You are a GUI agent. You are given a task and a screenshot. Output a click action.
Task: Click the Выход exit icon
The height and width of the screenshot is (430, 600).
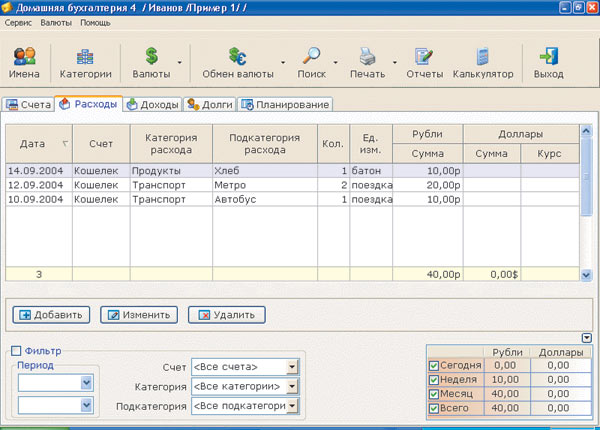coord(549,56)
